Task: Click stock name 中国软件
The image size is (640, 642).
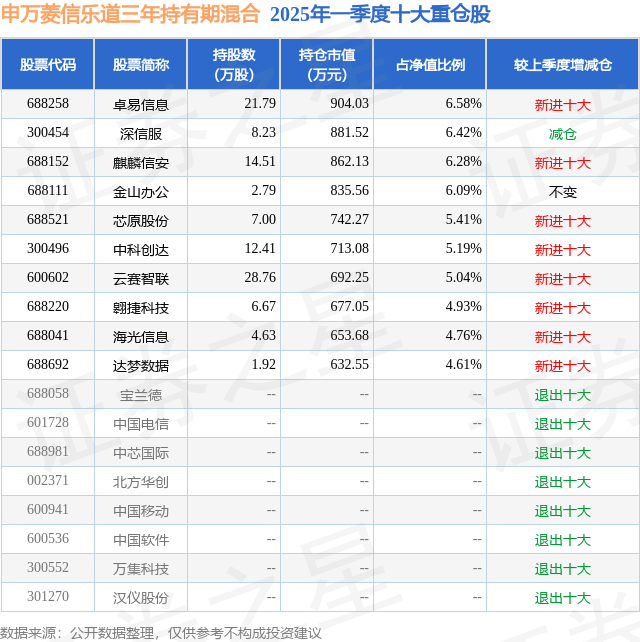Action: point(141,541)
